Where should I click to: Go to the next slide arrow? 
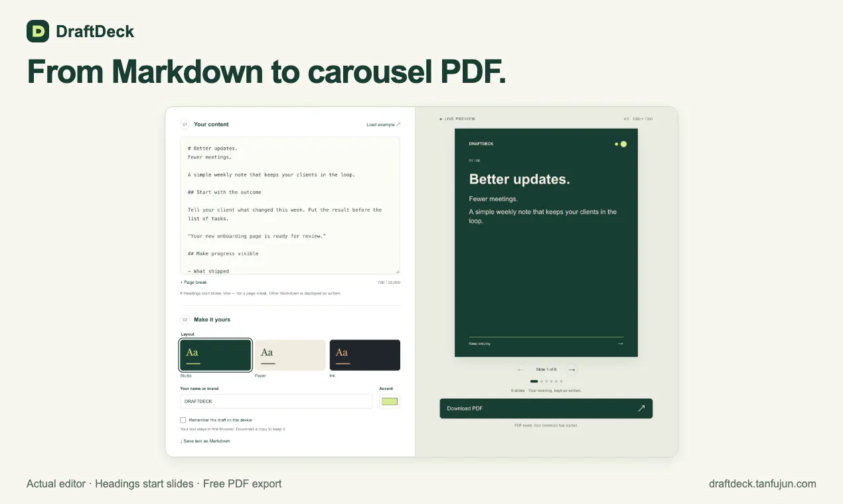coord(572,369)
